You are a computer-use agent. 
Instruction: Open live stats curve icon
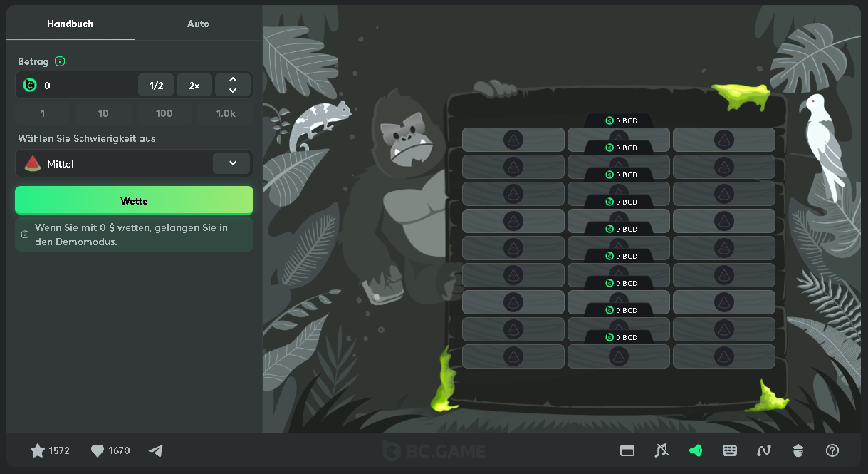764,450
